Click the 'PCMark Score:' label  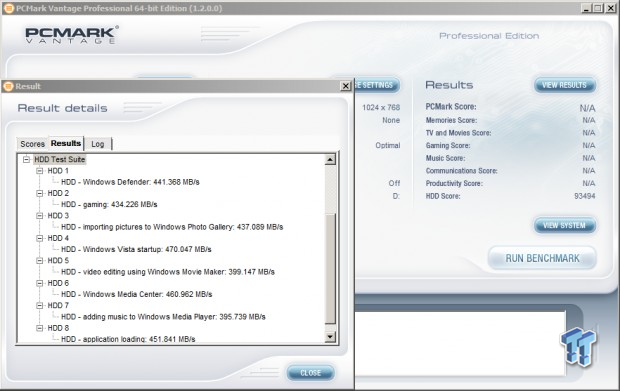(451, 107)
